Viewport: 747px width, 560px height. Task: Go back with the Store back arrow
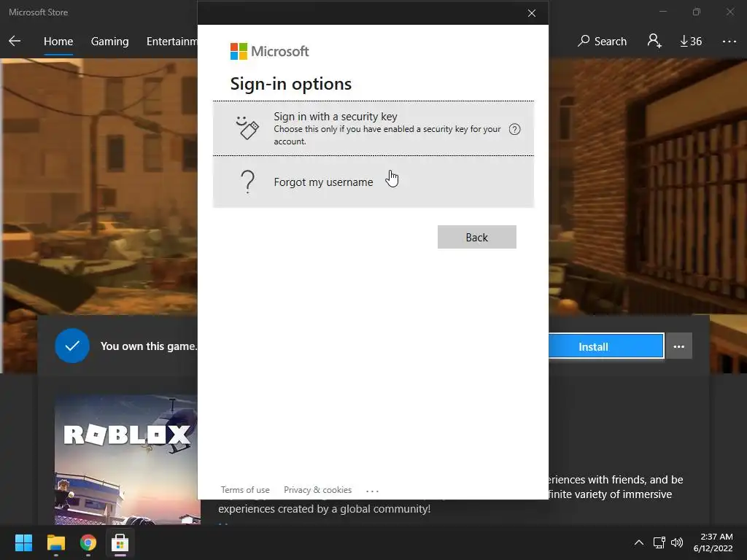click(15, 41)
